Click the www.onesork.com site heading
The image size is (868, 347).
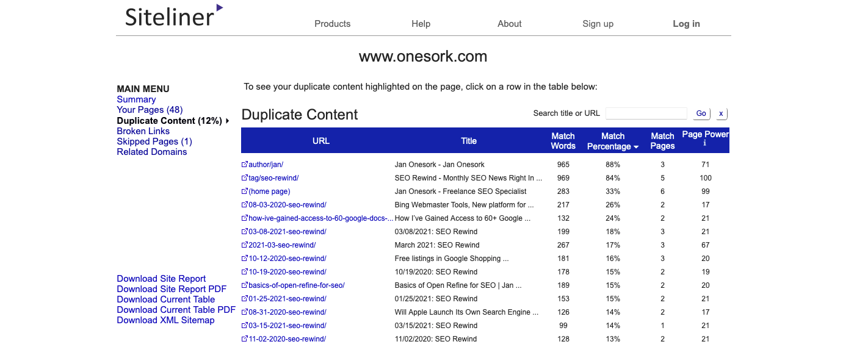(423, 57)
